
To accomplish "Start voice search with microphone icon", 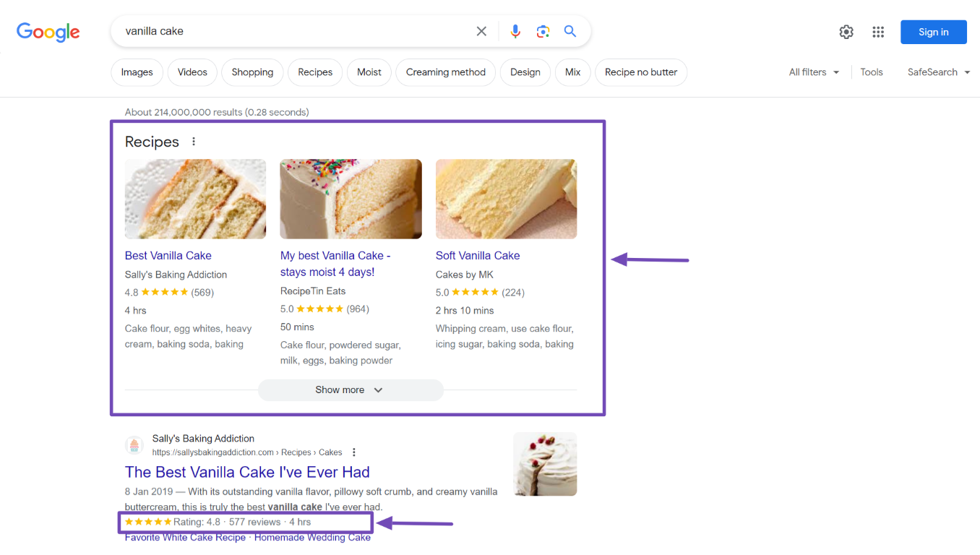I will click(x=515, y=31).
